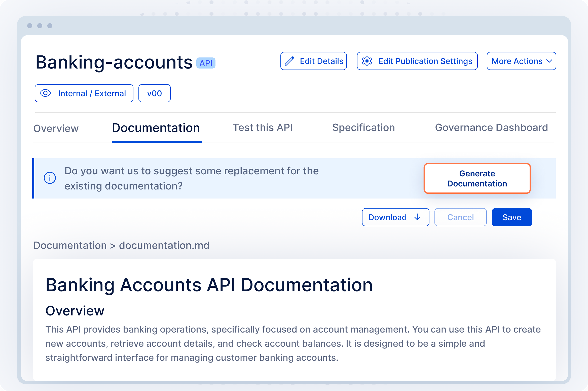Switch to the Overview tab
Screen dimensions: 588x391
56,128
